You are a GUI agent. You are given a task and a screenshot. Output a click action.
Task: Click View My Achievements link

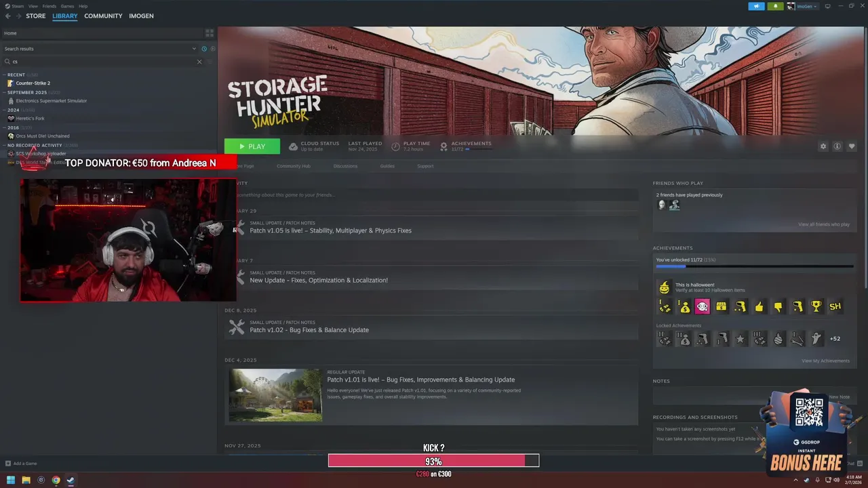tap(825, 361)
